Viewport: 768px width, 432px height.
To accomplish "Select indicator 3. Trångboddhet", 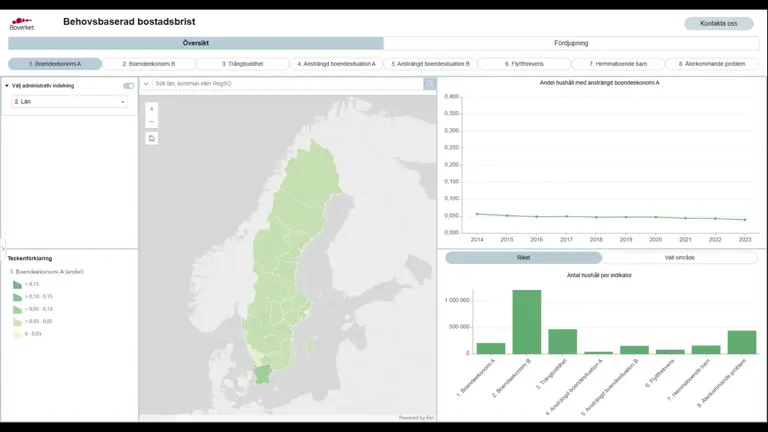I will click(x=242, y=64).
